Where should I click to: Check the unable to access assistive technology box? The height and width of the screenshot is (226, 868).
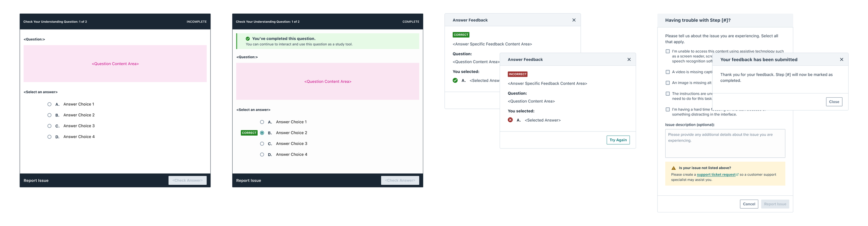[x=667, y=51]
